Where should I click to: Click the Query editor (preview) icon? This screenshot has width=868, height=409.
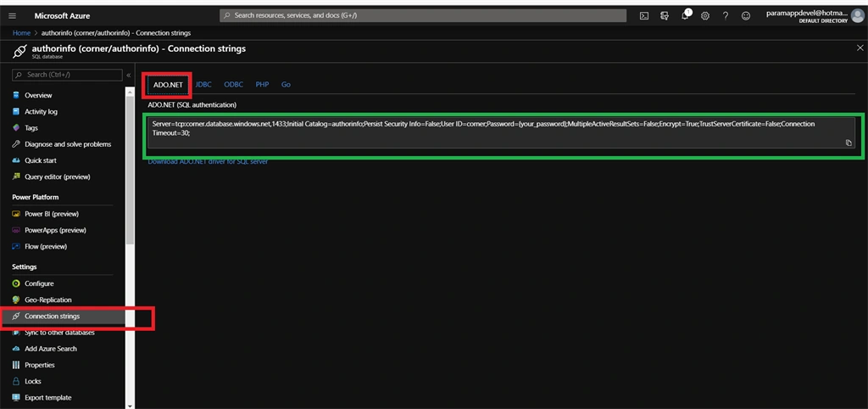16,176
